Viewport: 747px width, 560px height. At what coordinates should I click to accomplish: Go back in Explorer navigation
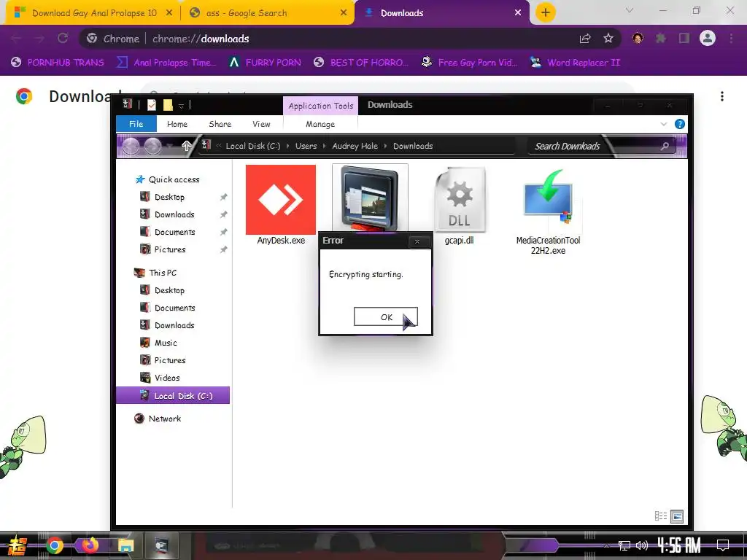[131, 146]
